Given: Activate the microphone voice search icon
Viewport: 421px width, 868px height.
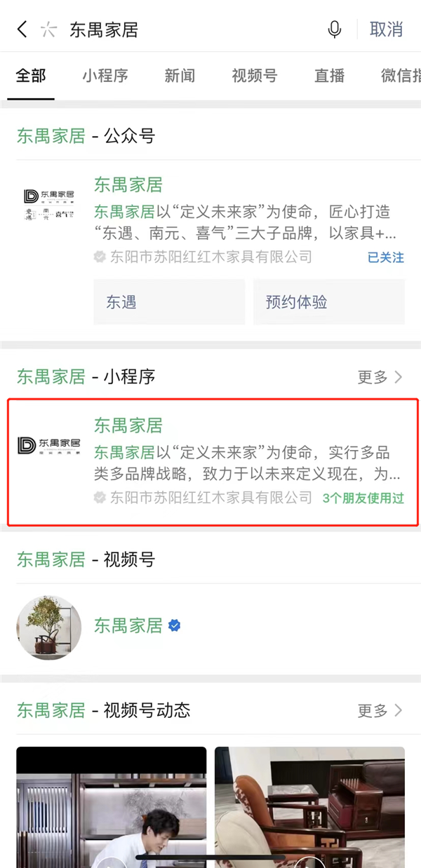Looking at the screenshot, I should pos(335,29).
